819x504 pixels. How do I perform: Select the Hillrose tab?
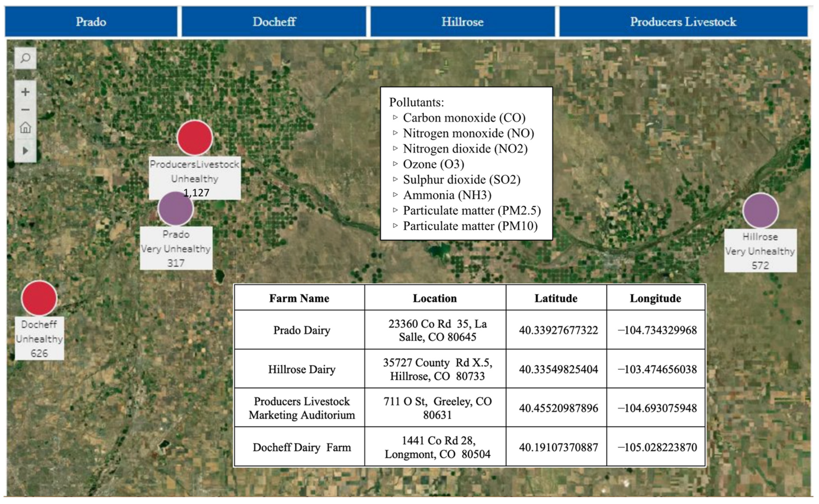point(462,22)
